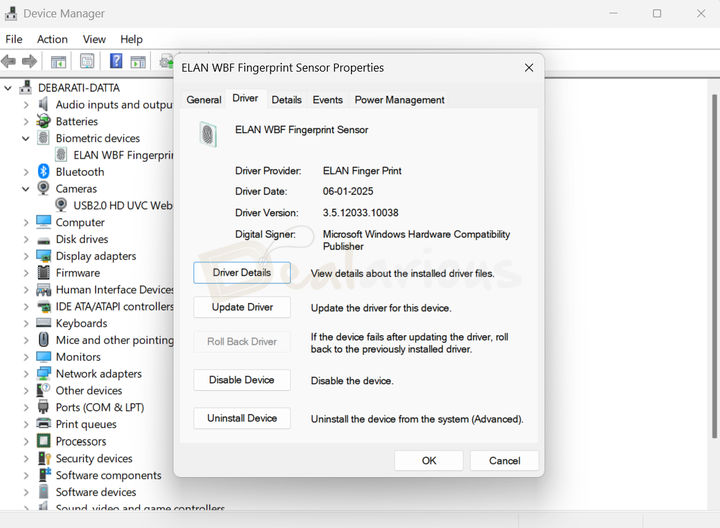Open the Help menu
This screenshot has height=528, width=720.
(131, 39)
